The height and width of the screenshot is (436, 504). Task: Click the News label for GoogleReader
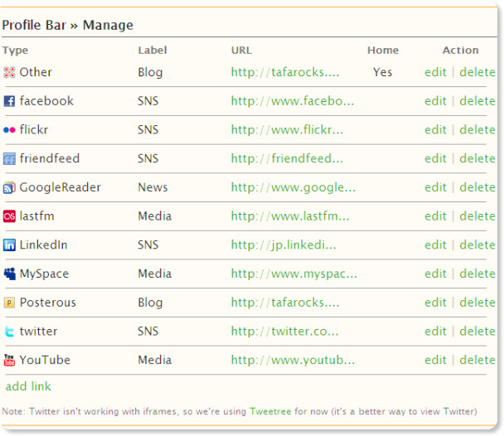[153, 187]
